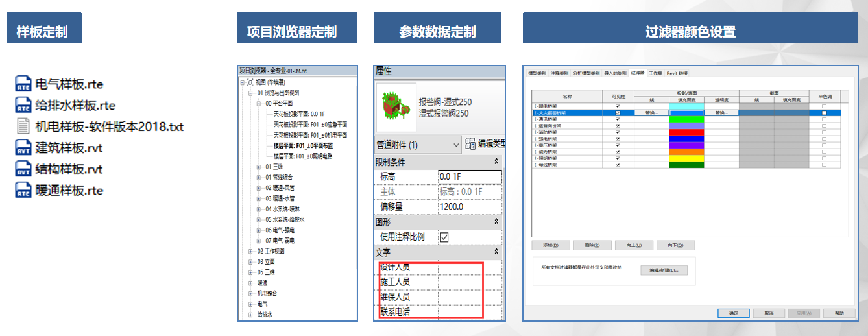Viewport: 868px width, 336px height.
Task: Toggle the 使用注释比例 checkbox
Action: (x=444, y=237)
